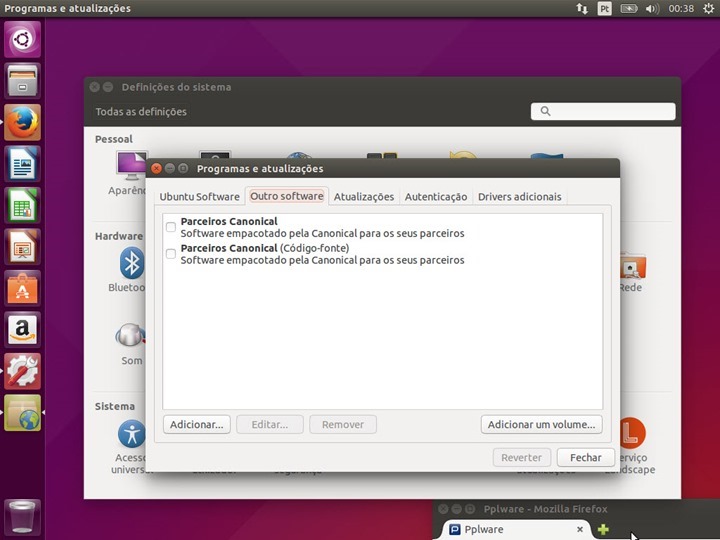720x540 pixels.
Task: Click Todas as definições button
Action: point(141,112)
